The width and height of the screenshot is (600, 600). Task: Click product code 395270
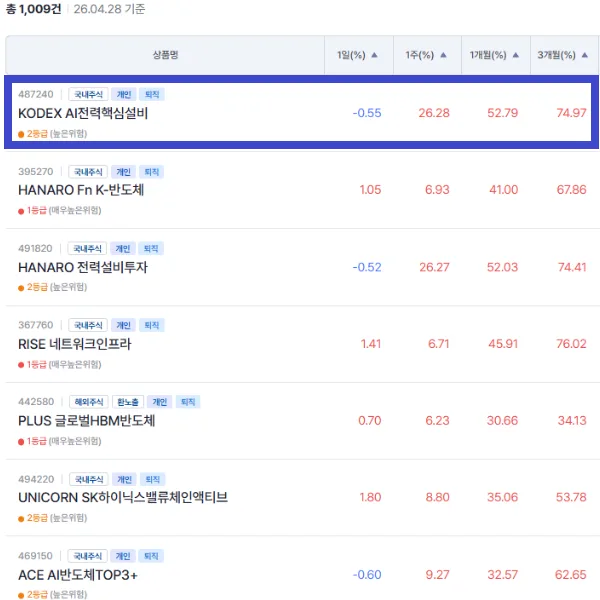(x=36, y=171)
